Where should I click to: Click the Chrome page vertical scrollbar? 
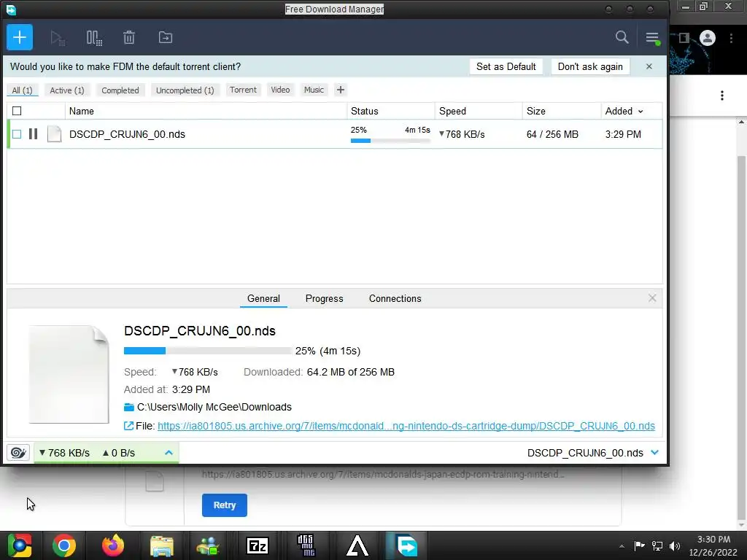click(741, 338)
